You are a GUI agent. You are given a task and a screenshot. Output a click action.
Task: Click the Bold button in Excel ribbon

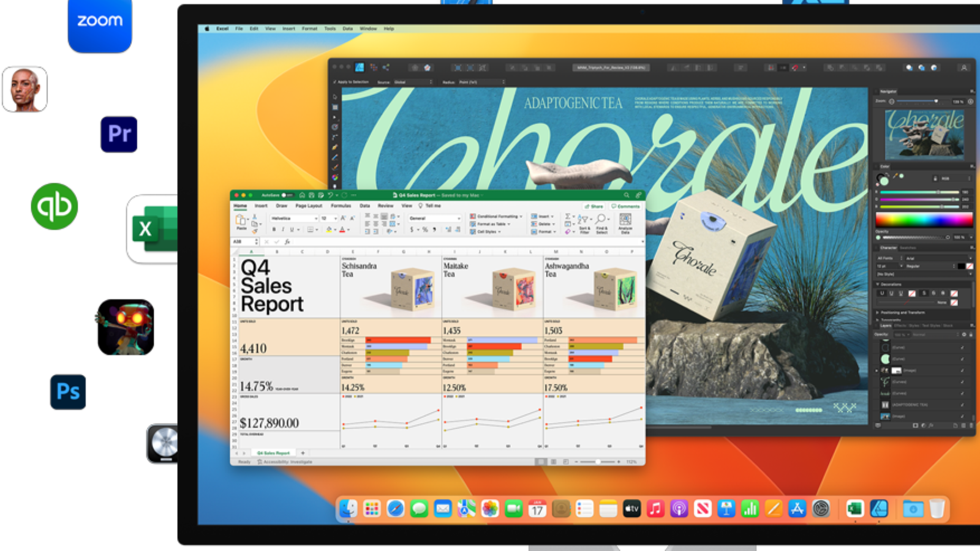tap(274, 230)
